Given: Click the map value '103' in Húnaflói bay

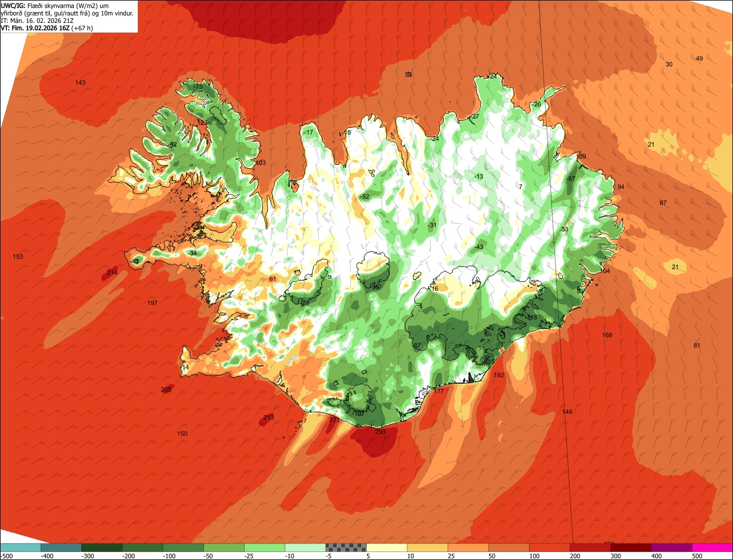Looking at the screenshot, I should [x=261, y=163].
